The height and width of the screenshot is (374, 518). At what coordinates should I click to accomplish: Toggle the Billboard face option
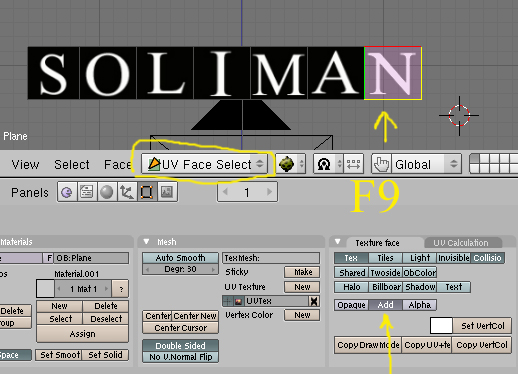tap(386, 287)
